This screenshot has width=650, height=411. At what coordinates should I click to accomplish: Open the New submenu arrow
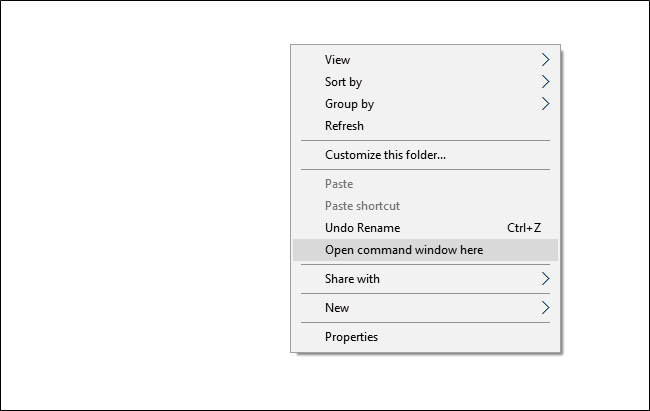[x=546, y=308]
